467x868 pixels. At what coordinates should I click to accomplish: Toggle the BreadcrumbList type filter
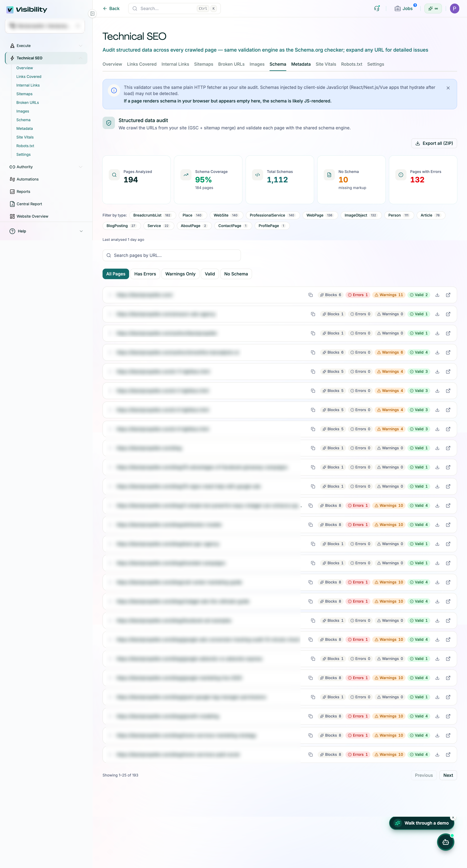153,215
